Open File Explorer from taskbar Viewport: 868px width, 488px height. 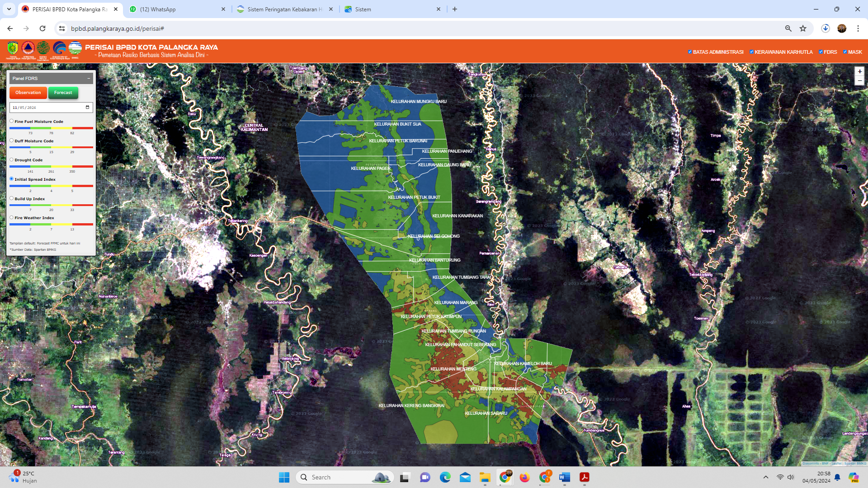tap(485, 477)
